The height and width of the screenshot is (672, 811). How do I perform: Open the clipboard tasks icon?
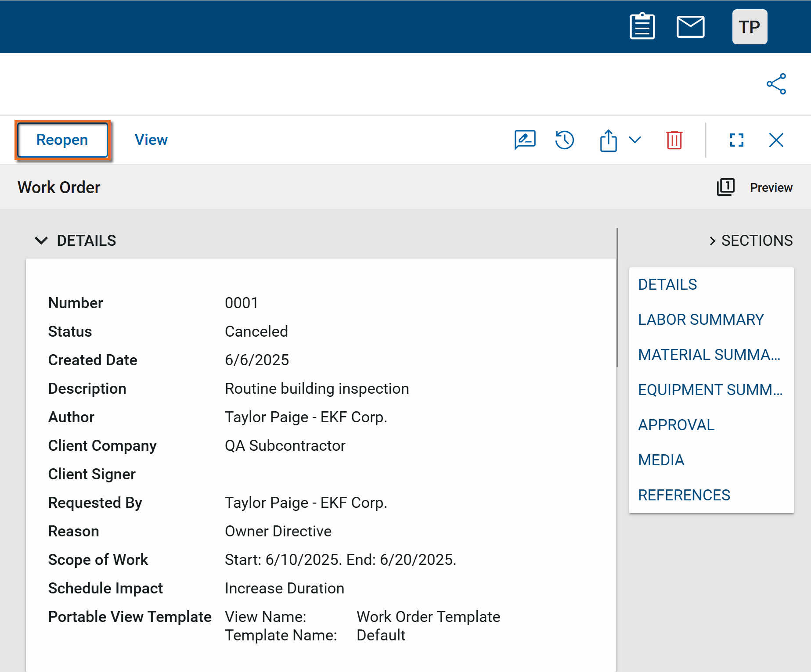coord(642,27)
